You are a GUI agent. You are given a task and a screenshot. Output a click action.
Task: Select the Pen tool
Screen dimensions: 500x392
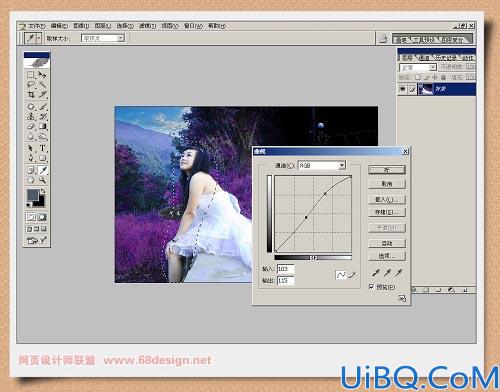click(x=31, y=158)
